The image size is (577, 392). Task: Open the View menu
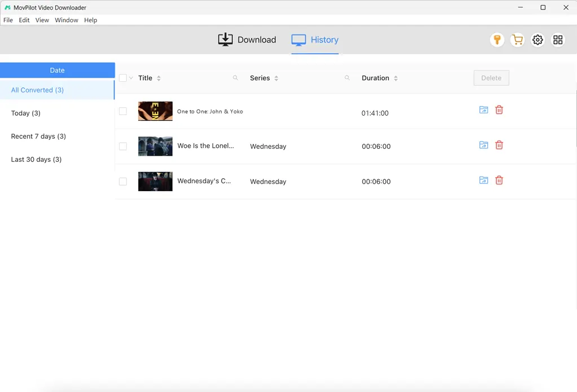tap(42, 20)
